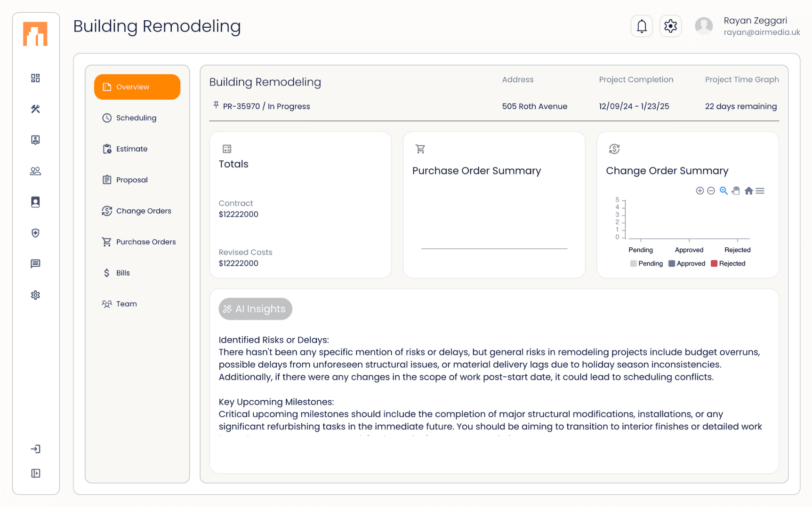Image resolution: width=812 pixels, height=508 pixels.
Task: Open the tools hammer-and-wrench sidebar icon
Action: 35,109
